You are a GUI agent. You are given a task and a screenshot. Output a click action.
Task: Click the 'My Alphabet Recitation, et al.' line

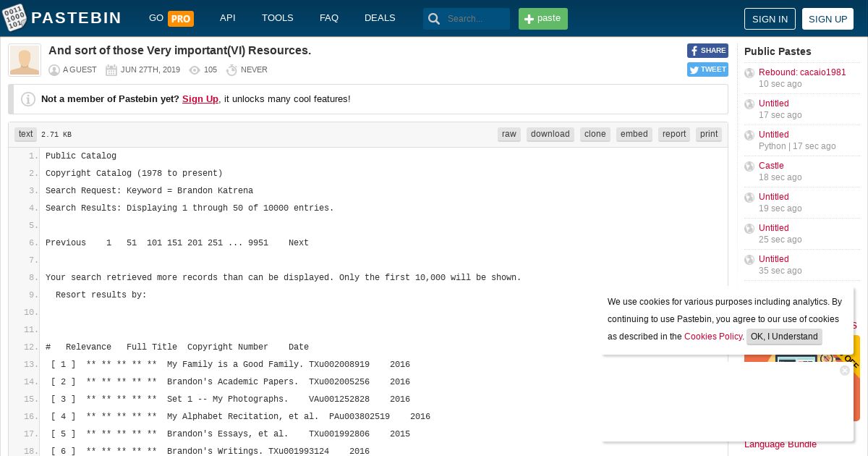click(238, 417)
